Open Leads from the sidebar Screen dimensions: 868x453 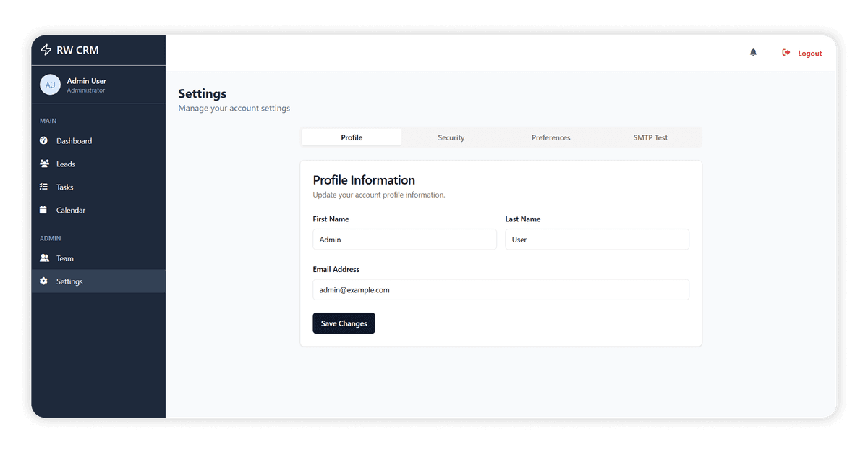(x=98, y=164)
